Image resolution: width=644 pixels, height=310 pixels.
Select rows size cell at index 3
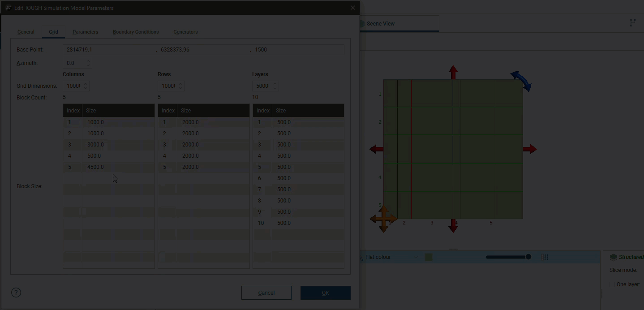(213, 145)
